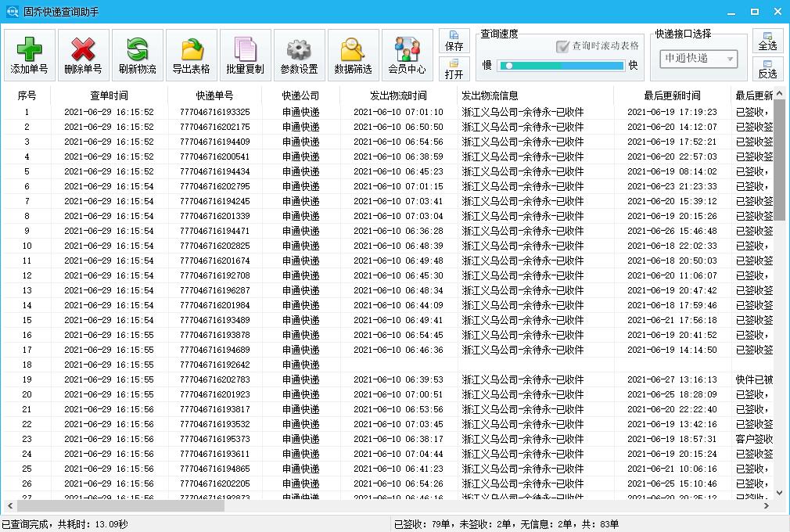Open 参数设置 parameter settings
The image size is (790, 532).
tap(299, 54)
